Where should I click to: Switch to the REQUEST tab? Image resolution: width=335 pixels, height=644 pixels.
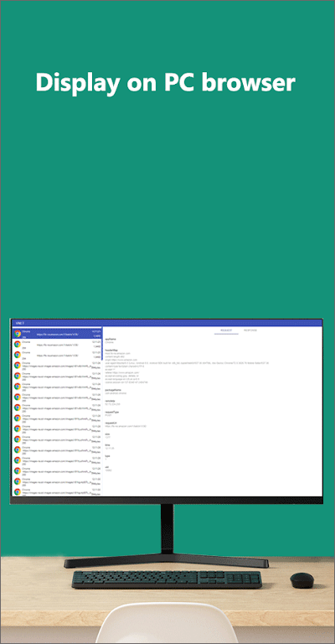point(226,330)
